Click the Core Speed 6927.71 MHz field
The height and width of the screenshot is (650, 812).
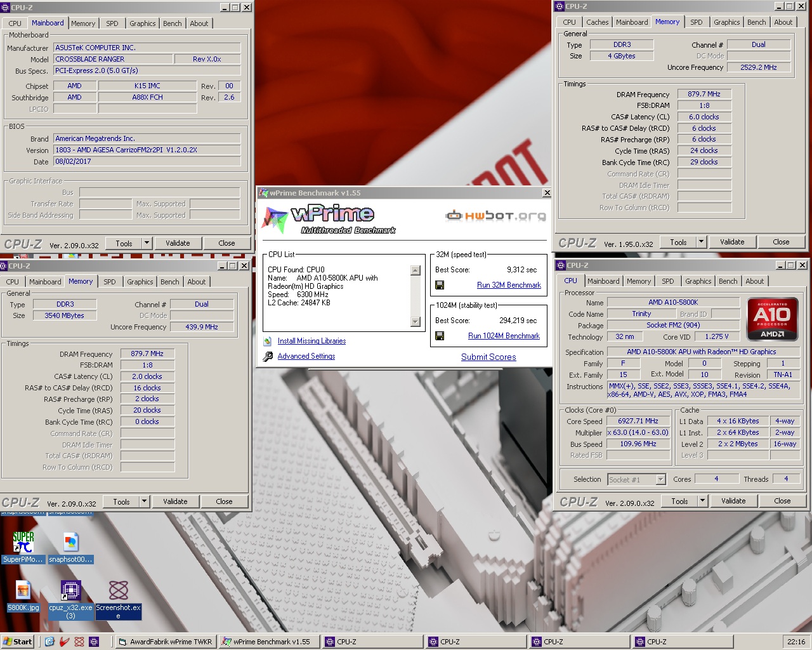638,421
